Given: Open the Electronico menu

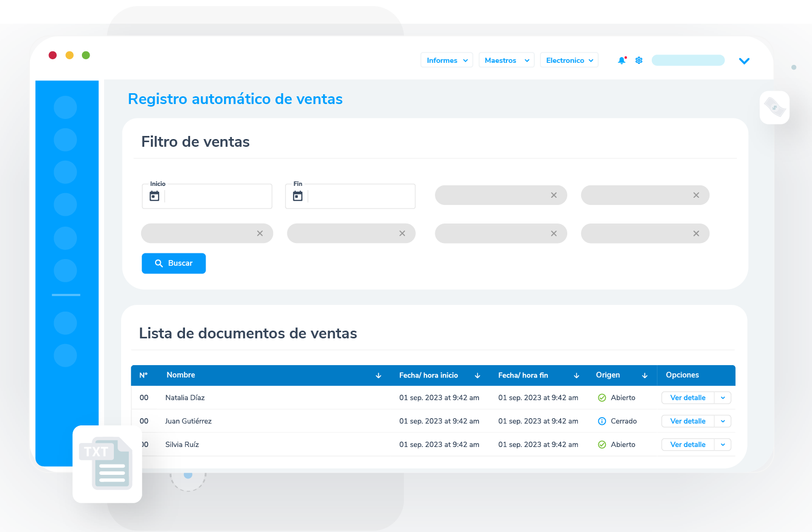Looking at the screenshot, I should click(x=569, y=60).
